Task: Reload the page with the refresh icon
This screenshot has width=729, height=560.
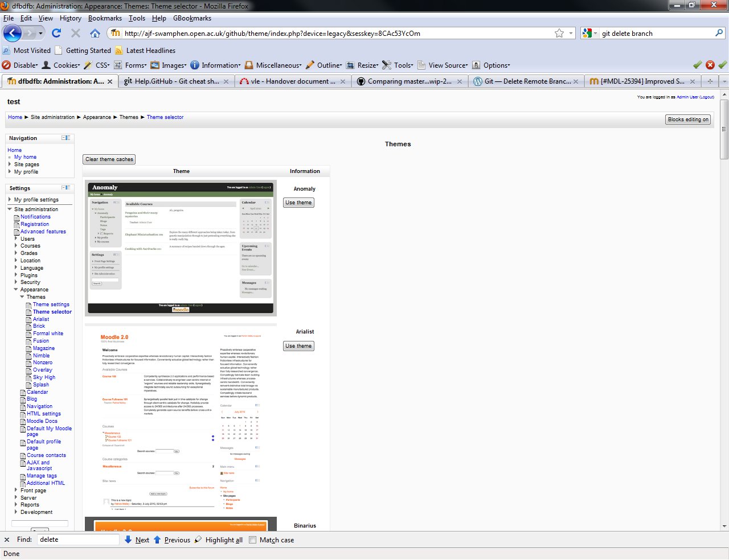Action: [x=56, y=33]
